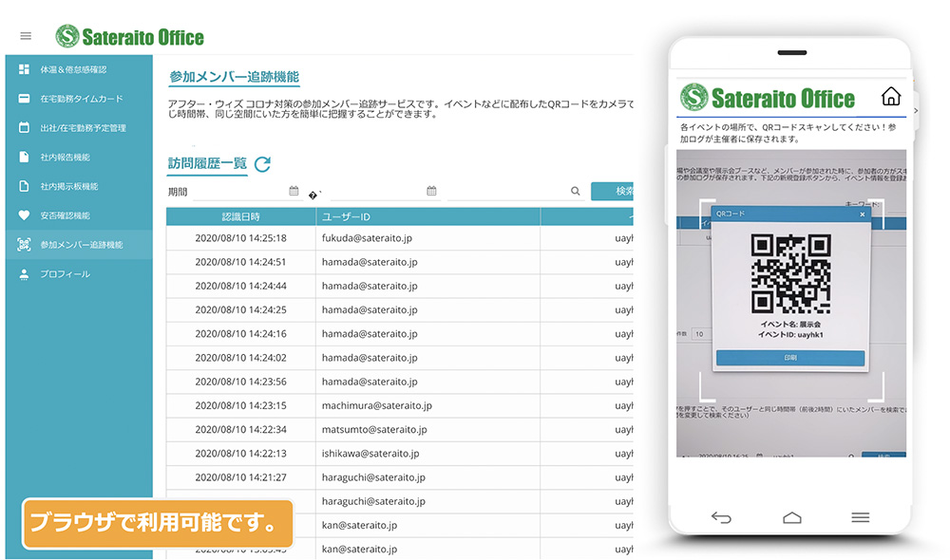This screenshot has width=950, height=560.
Task: Open 出社/在宅勤務予定管理 in sidebar
Action: [x=80, y=128]
